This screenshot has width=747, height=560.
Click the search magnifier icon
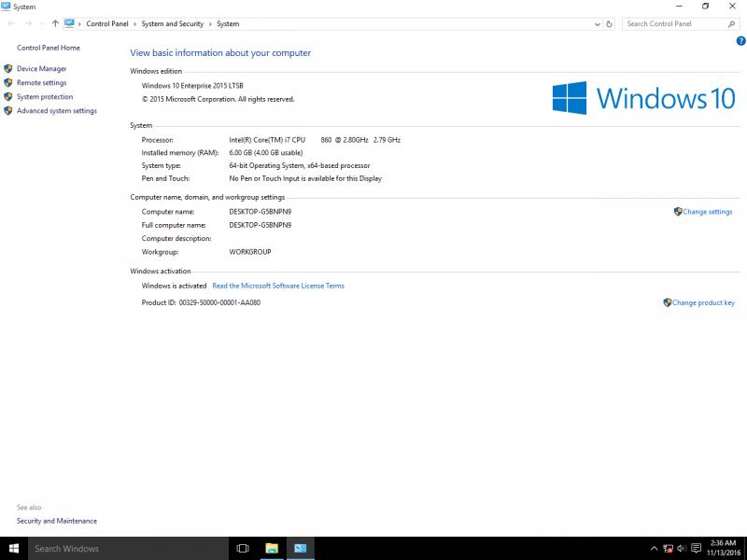pos(731,24)
